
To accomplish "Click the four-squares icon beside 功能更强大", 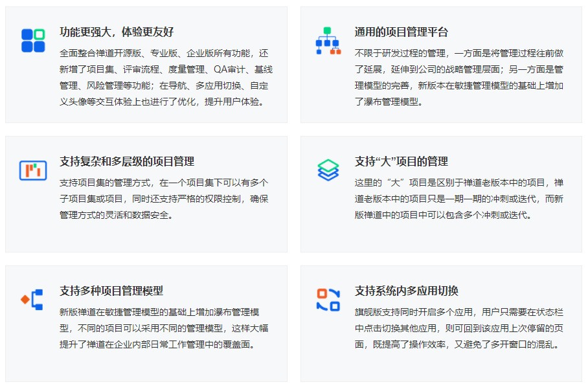I will point(33,40).
